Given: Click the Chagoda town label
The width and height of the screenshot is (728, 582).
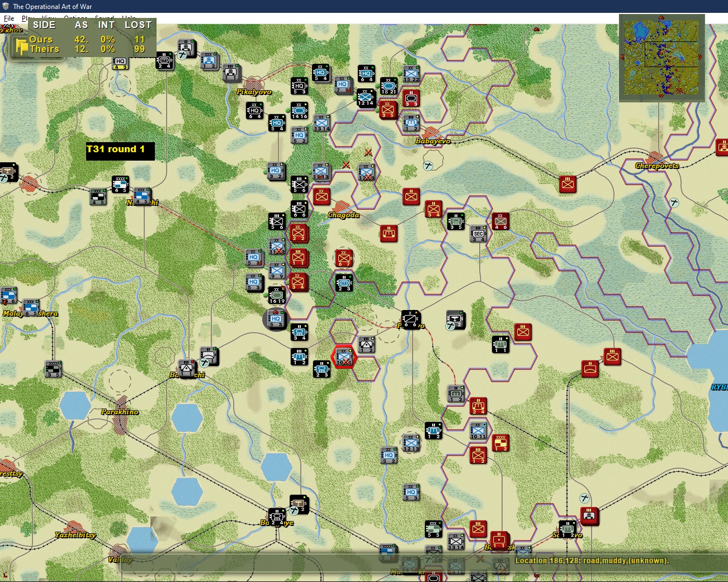Looking at the screenshot, I should (343, 215).
